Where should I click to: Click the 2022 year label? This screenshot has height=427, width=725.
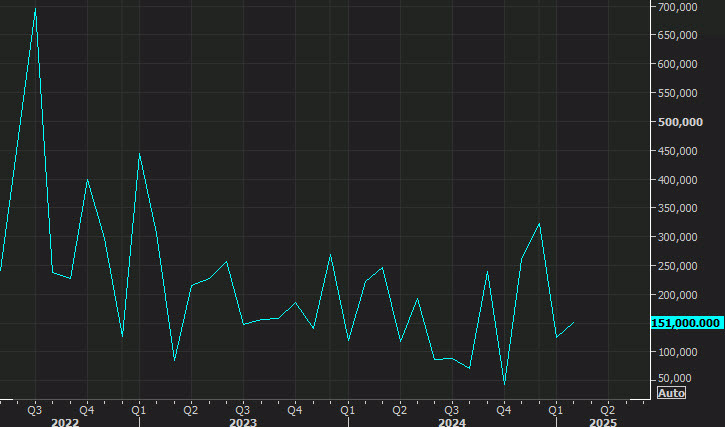[65, 422]
